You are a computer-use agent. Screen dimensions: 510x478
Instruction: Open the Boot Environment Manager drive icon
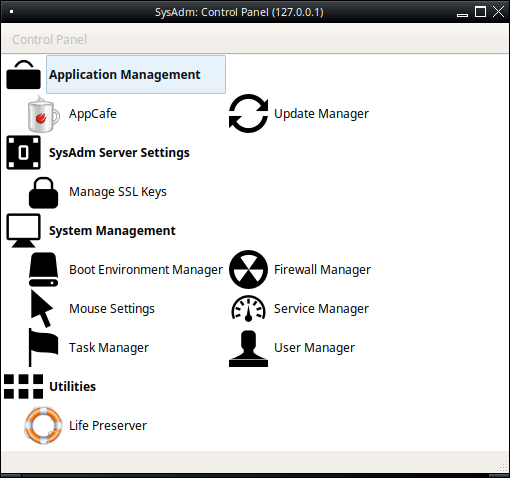(x=43, y=270)
